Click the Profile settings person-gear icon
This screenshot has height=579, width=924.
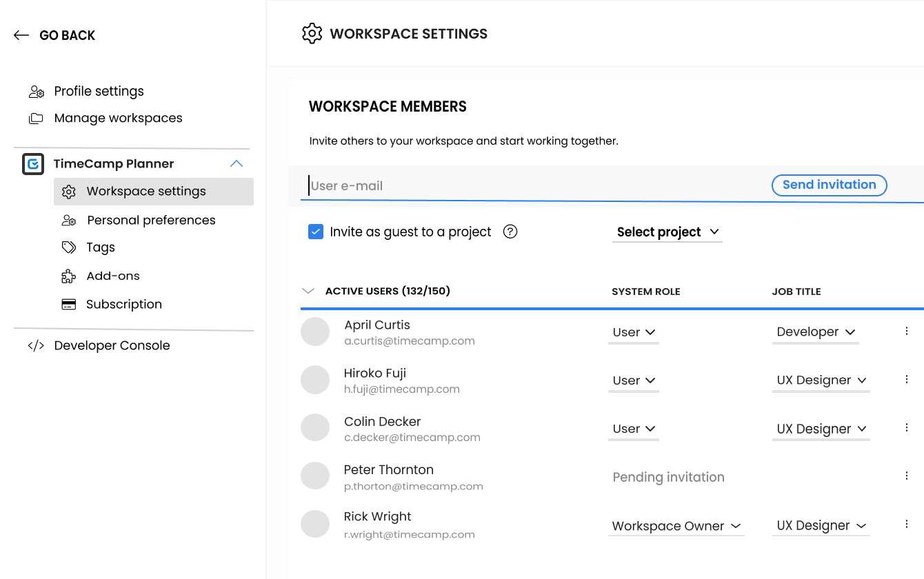pyautogui.click(x=37, y=92)
